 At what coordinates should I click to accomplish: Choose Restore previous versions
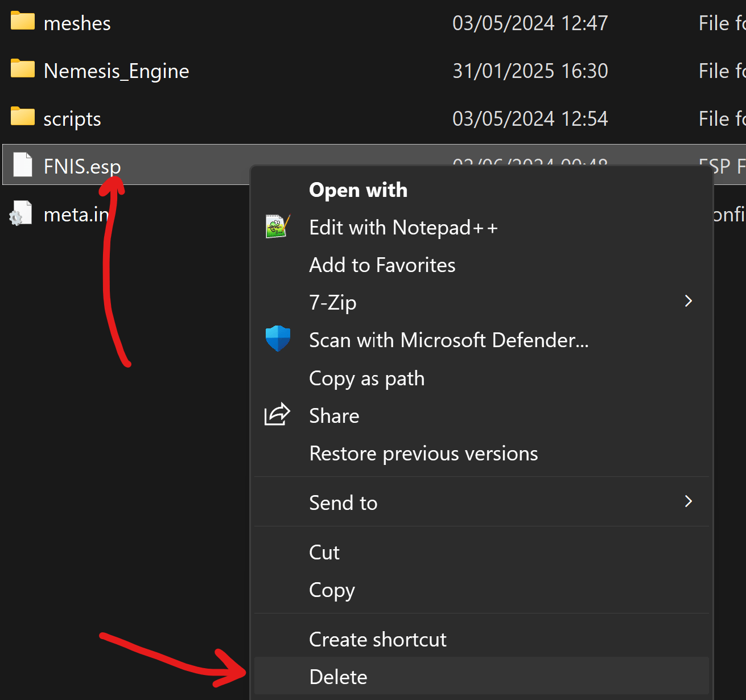click(x=423, y=454)
